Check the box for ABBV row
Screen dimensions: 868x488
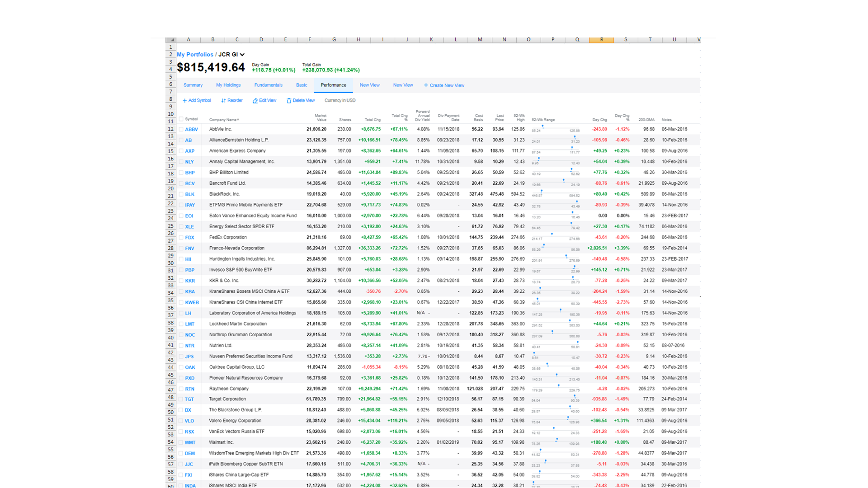[181, 129]
